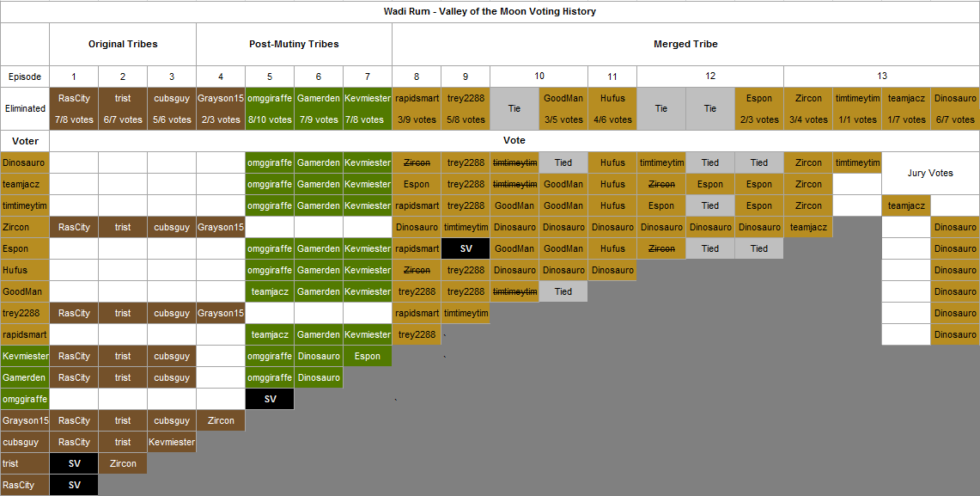Click the SV cell in trist's row
This screenshot has height=496, width=980.
(x=74, y=463)
